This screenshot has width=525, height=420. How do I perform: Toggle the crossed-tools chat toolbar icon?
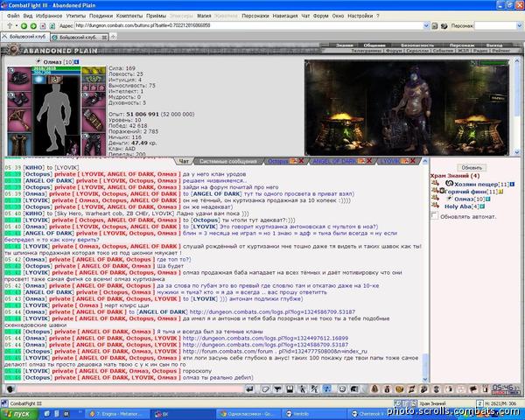pyautogui.click(x=314, y=388)
